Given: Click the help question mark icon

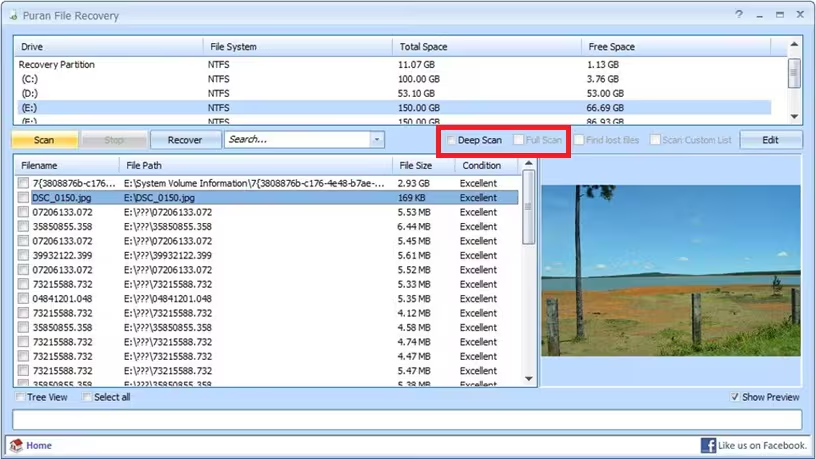Looking at the screenshot, I should (x=739, y=15).
